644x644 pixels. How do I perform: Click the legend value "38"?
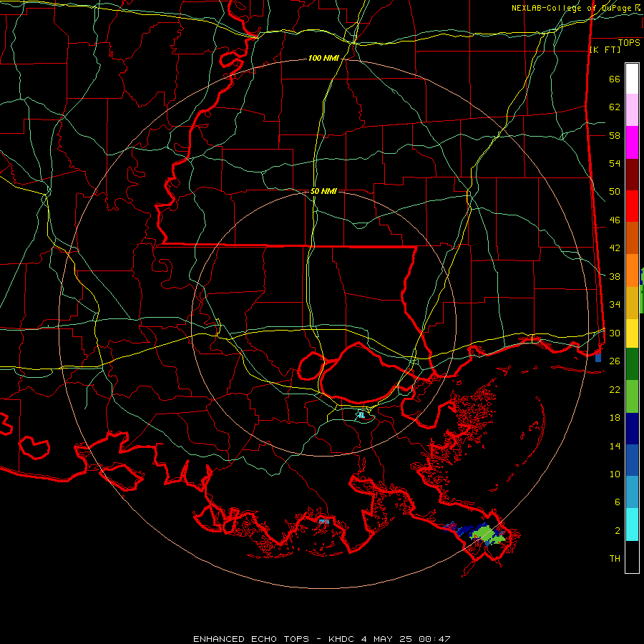615,276
